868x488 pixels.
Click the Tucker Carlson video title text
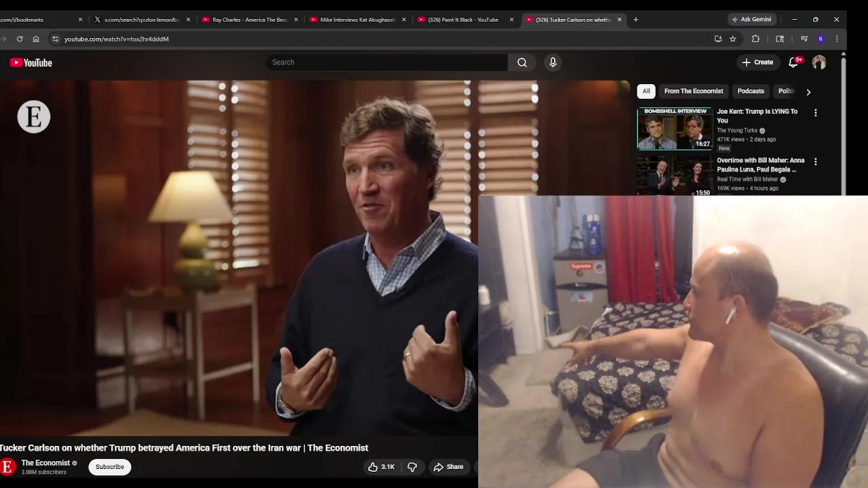[184, 448]
